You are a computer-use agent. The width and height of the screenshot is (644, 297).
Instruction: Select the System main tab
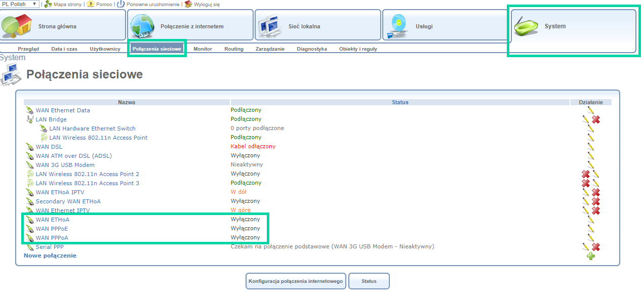click(x=573, y=30)
